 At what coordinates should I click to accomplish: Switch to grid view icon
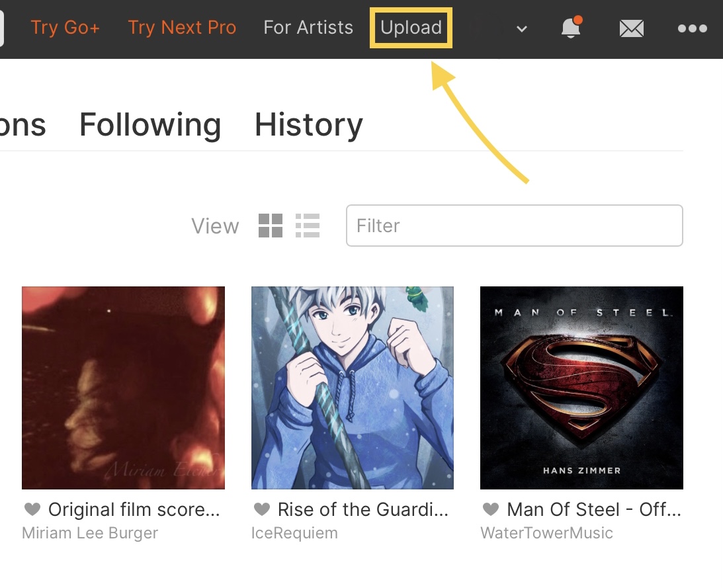coord(270,226)
